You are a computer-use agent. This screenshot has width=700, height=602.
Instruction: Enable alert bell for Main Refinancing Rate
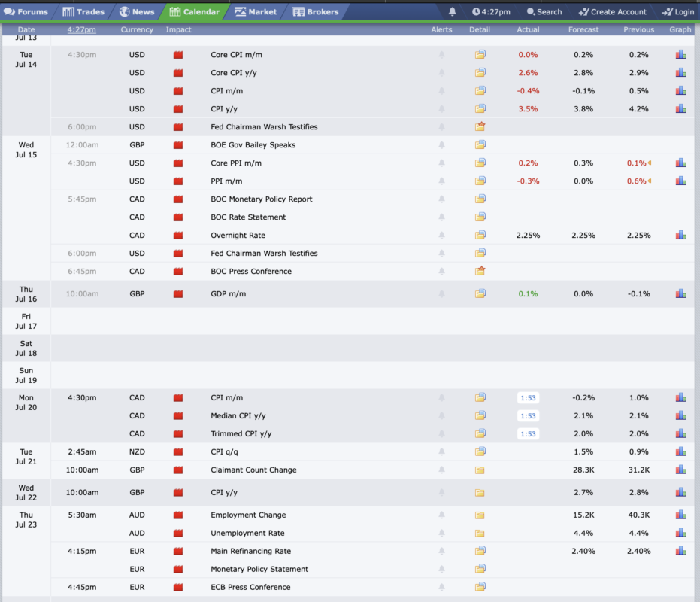click(x=441, y=551)
